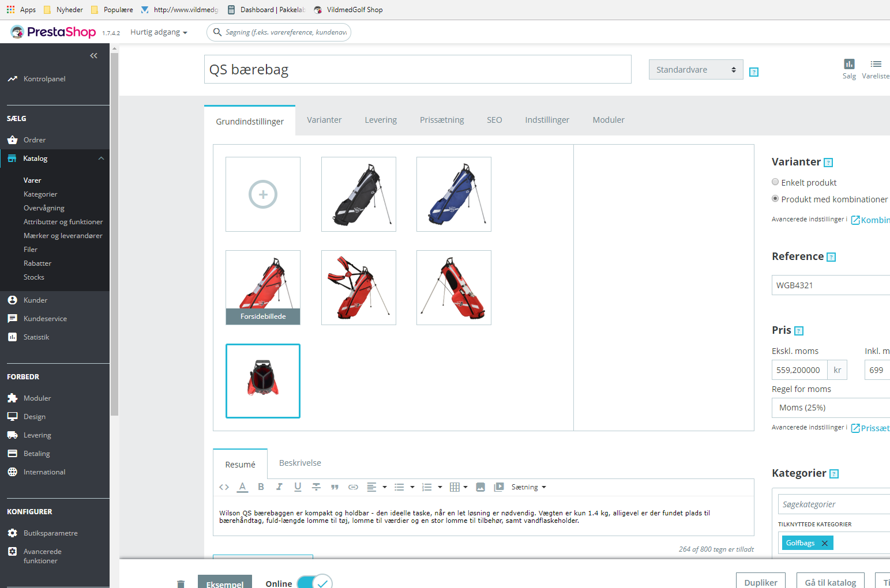
Task: Select the Enkelt produkt radio button
Action: 775,182
